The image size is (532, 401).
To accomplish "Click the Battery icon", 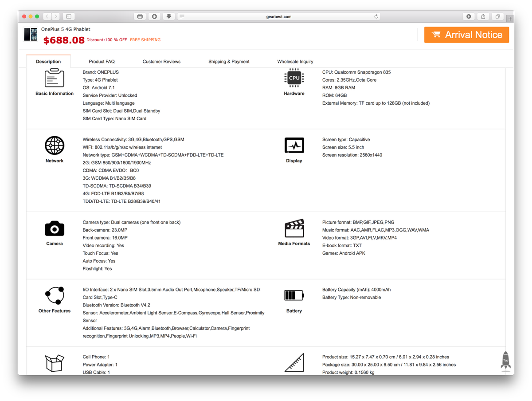I will pos(294,295).
